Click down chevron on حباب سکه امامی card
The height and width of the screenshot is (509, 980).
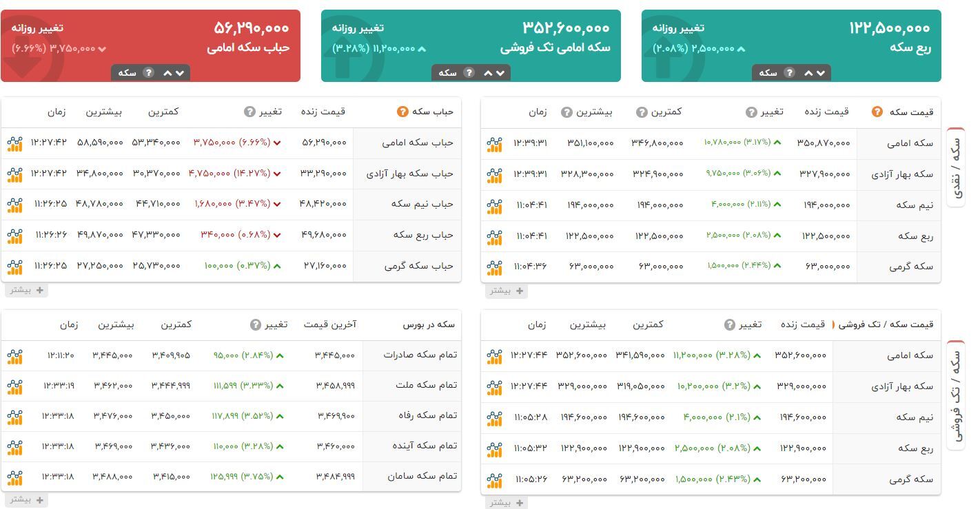(180, 73)
